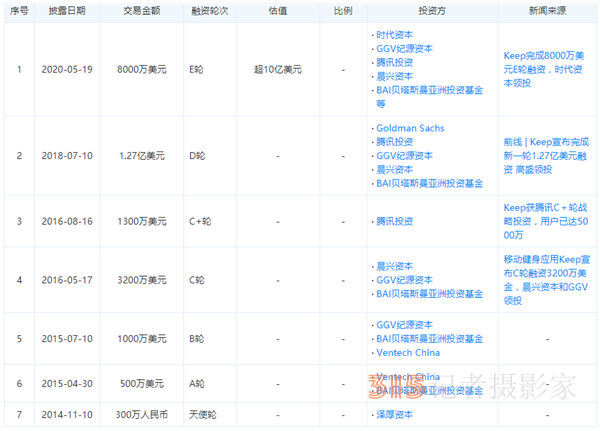The height and width of the screenshot is (431, 600).
Task: Open BAI贝塔斯曼亚洲投资基金 link in D轮 row
Action: pos(429,183)
